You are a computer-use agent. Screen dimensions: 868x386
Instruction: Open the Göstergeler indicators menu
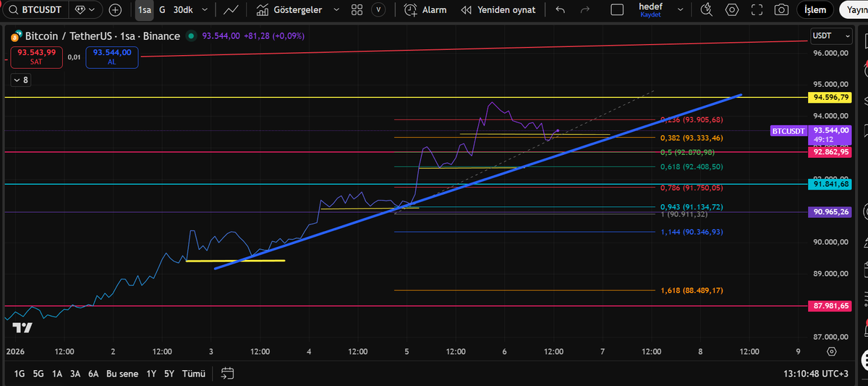tap(289, 10)
